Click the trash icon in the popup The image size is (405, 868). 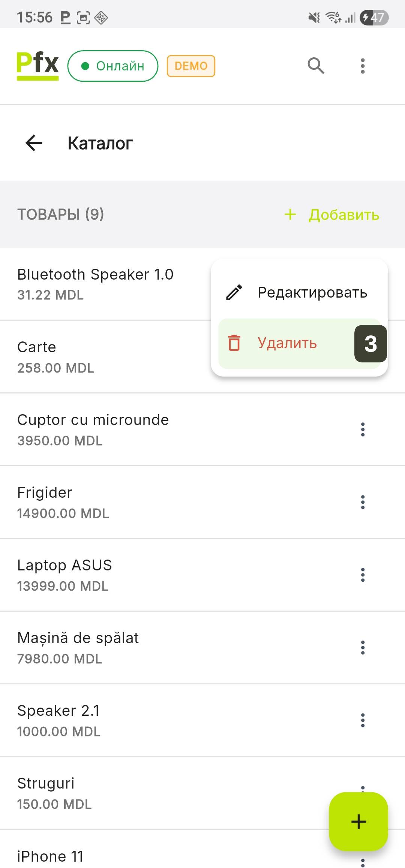click(x=234, y=343)
